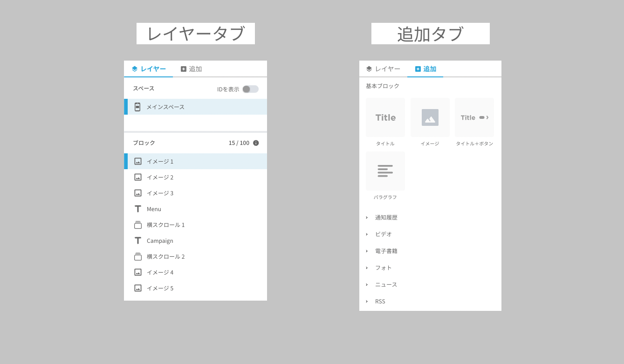Click the ブロック section heading
This screenshot has width=624, height=364.
[x=144, y=143]
